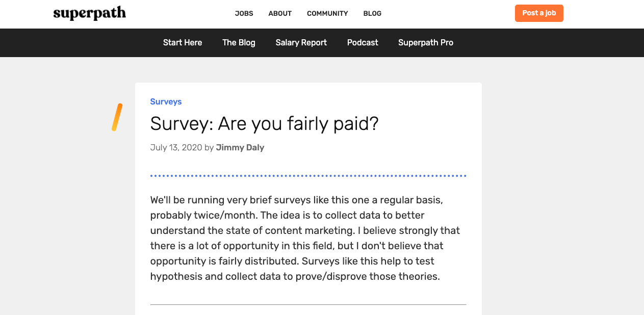Click the empty area of dark navigation bar
644x315 pixels.
tap(535, 43)
